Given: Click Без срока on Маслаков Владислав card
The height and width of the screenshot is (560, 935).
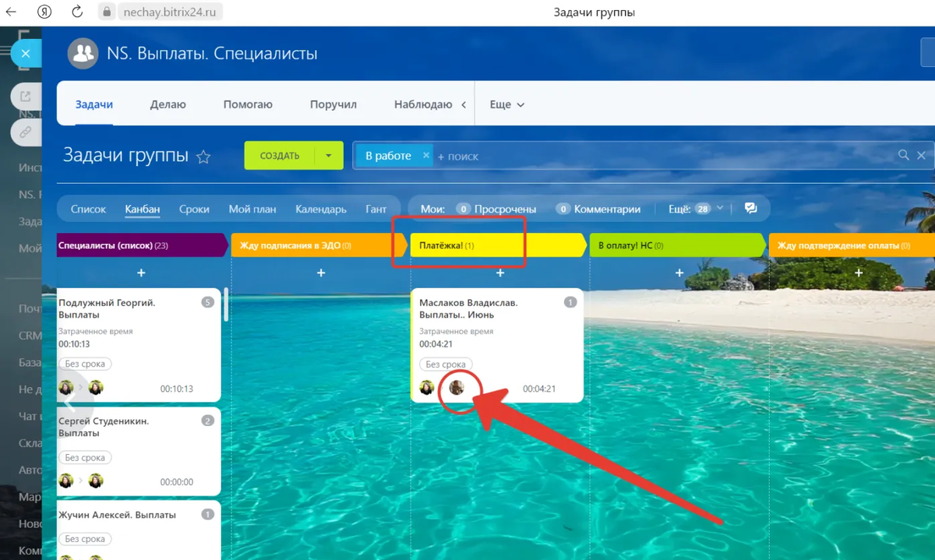Looking at the screenshot, I should click(x=446, y=364).
